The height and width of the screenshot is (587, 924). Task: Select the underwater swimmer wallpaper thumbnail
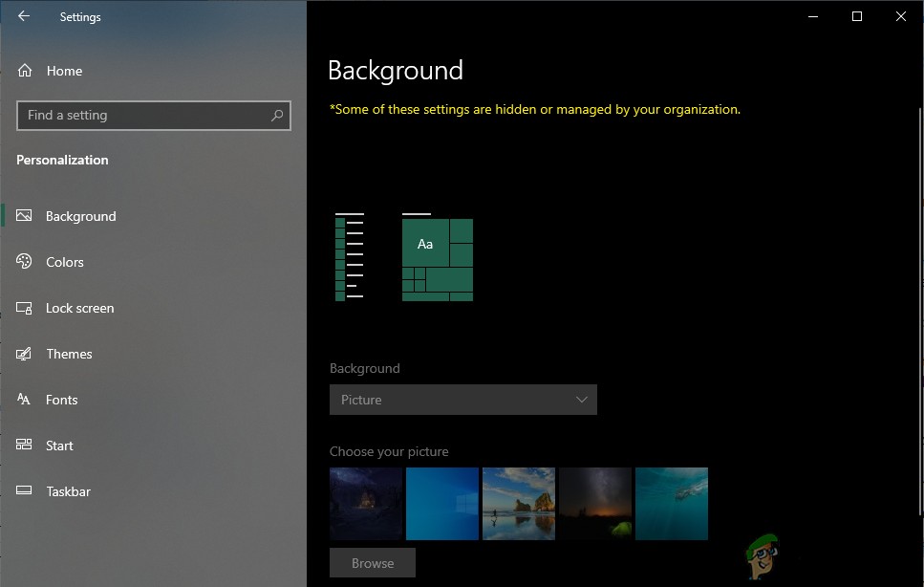coord(672,504)
